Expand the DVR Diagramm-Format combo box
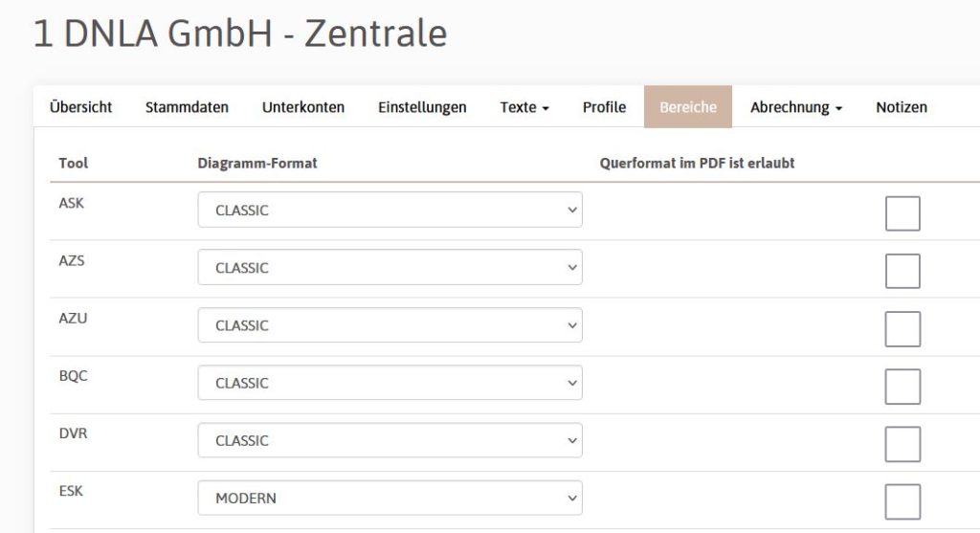The height and width of the screenshot is (533, 980). click(390, 440)
